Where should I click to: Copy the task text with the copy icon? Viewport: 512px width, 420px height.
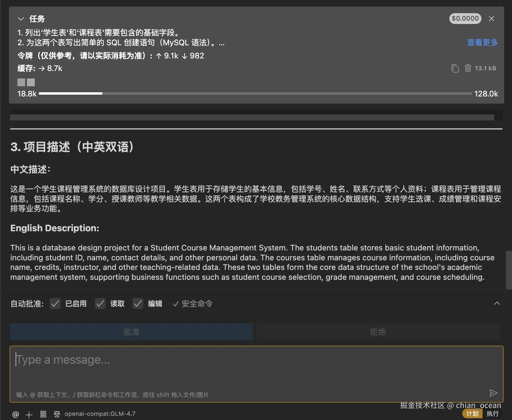(455, 68)
